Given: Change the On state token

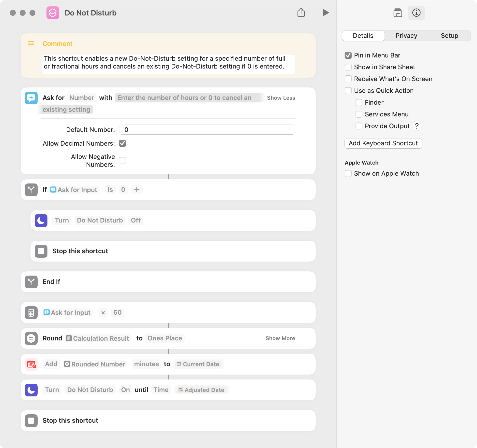Looking at the screenshot, I should click(x=125, y=390).
